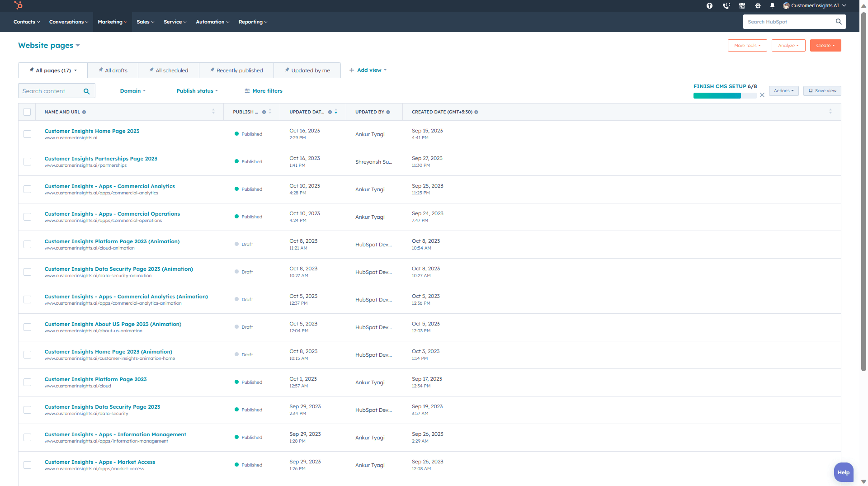868x486 pixels.
Task: Click the info icon beside UPDATED BY
Action: [388, 112]
